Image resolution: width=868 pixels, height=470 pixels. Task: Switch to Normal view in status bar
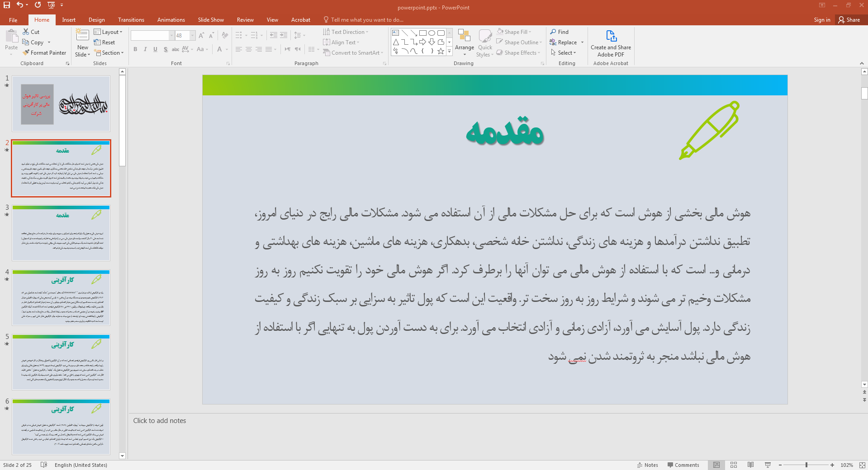[x=716, y=465]
